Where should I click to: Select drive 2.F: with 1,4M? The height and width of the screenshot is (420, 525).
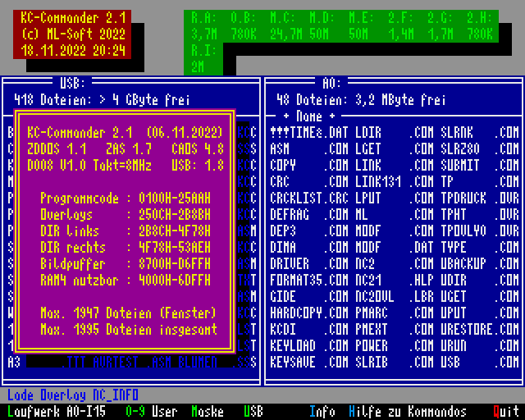[401, 25]
